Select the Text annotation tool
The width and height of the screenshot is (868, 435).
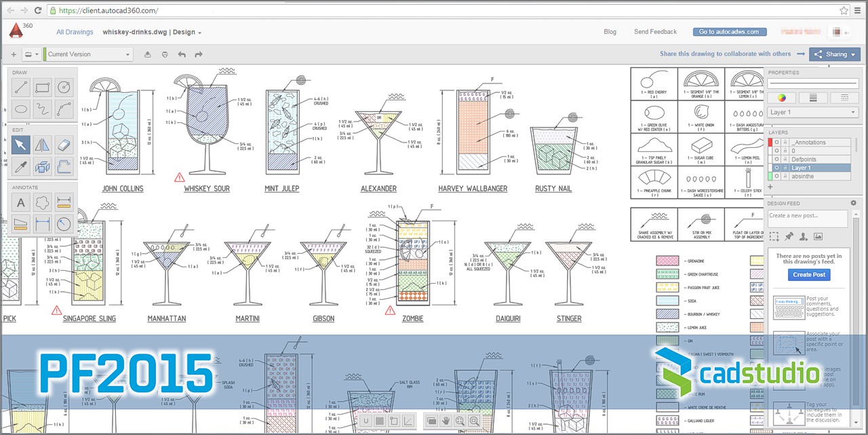coord(21,202)
